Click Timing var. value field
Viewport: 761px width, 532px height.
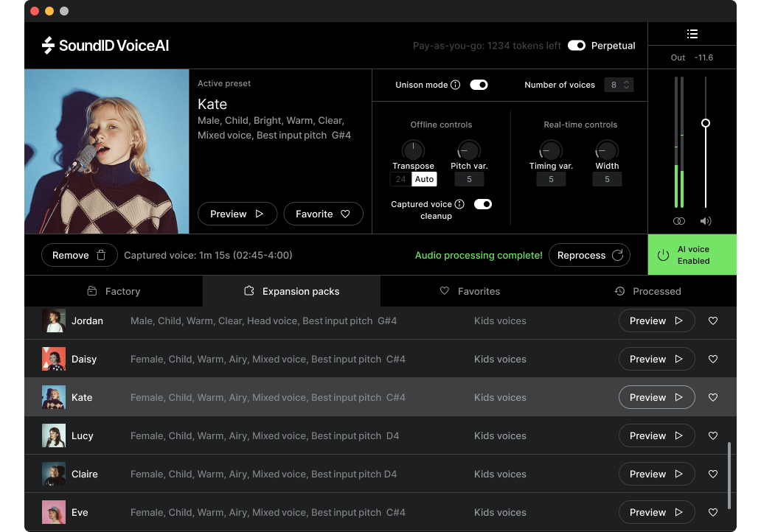point(551,179)
